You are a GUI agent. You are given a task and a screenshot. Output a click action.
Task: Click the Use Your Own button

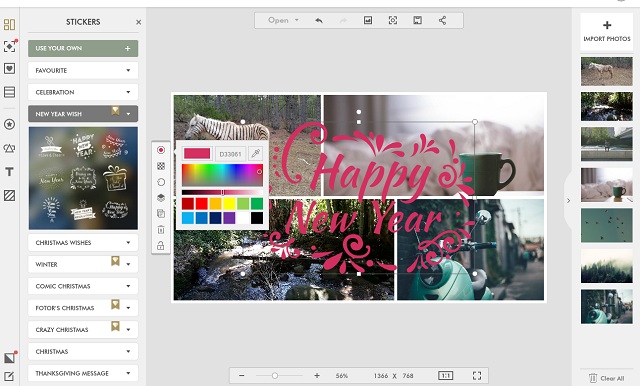(x=83, y=48)
